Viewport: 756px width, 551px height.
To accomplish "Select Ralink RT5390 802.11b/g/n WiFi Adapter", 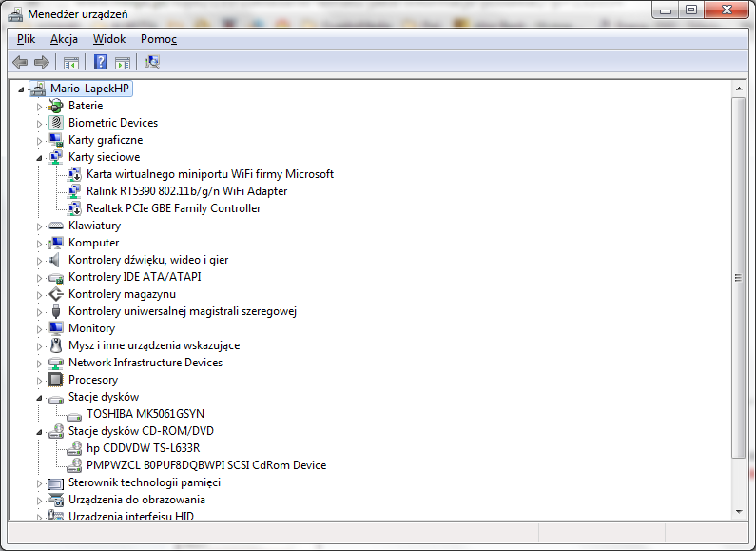I will (187, 191).
